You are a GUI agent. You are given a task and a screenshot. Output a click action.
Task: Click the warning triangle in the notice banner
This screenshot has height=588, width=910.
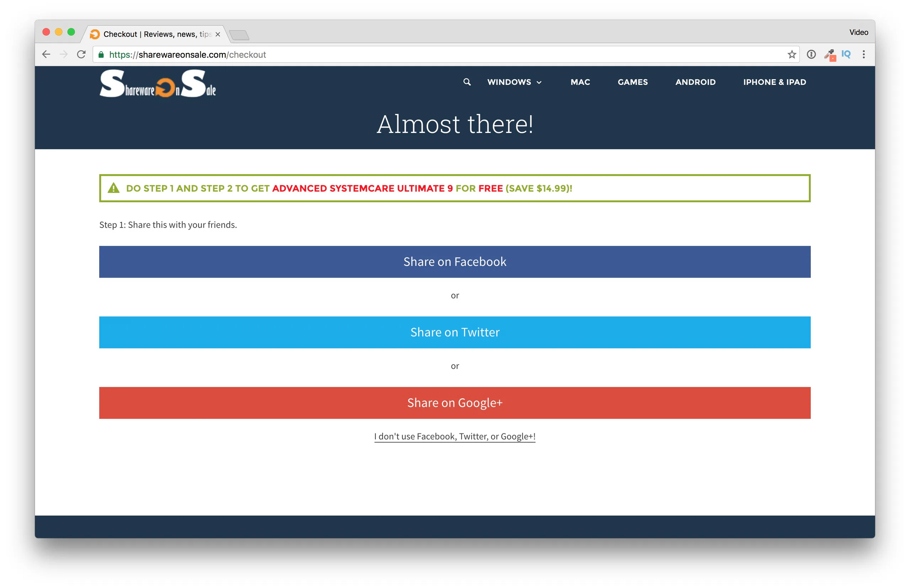[x=113, y=188]
